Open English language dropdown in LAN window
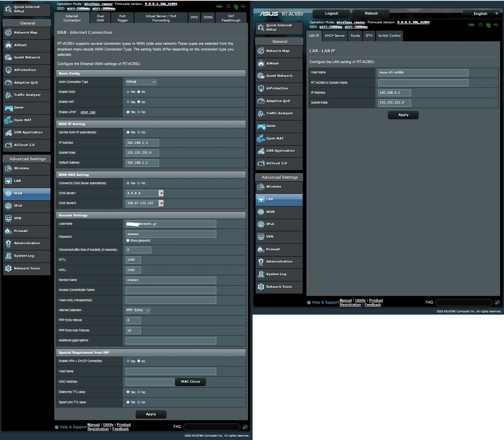 point(482,14)
